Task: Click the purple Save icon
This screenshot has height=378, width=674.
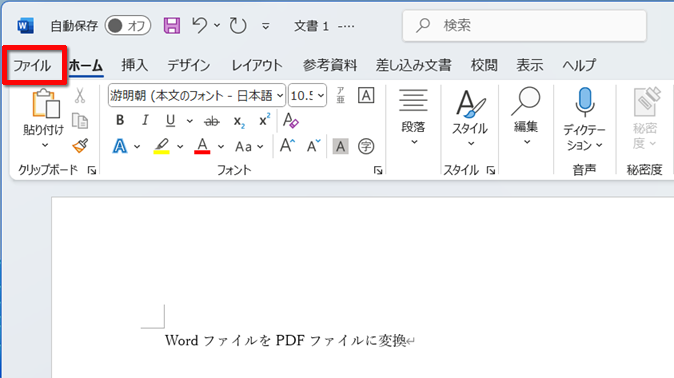Action: pos(172,26)
